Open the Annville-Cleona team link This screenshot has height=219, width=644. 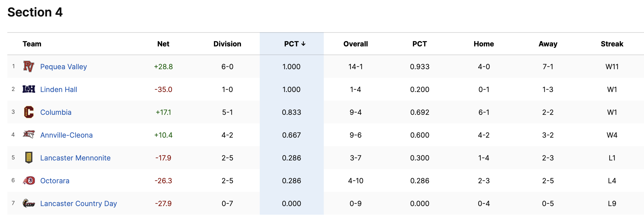(x=67, y=135)
